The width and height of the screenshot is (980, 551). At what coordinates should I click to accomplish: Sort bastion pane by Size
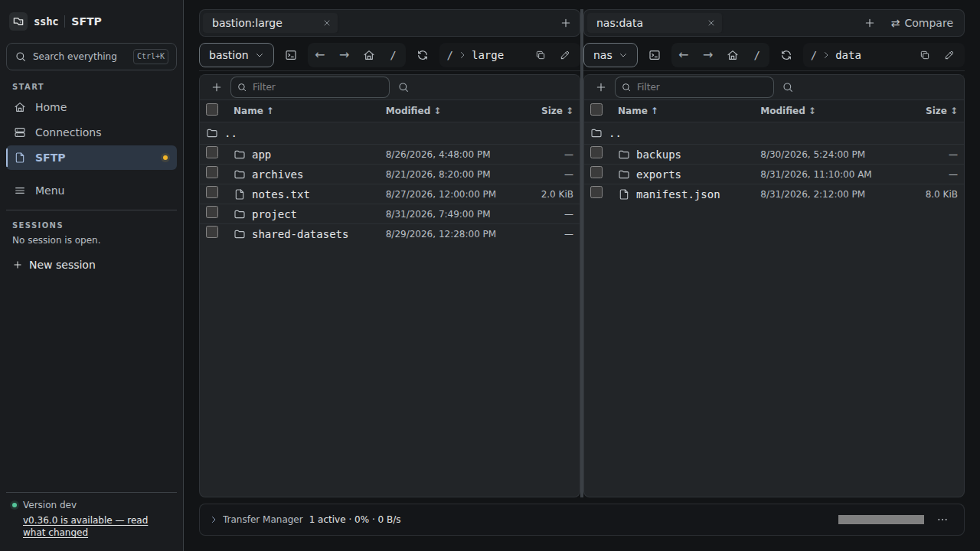(557, 111)
